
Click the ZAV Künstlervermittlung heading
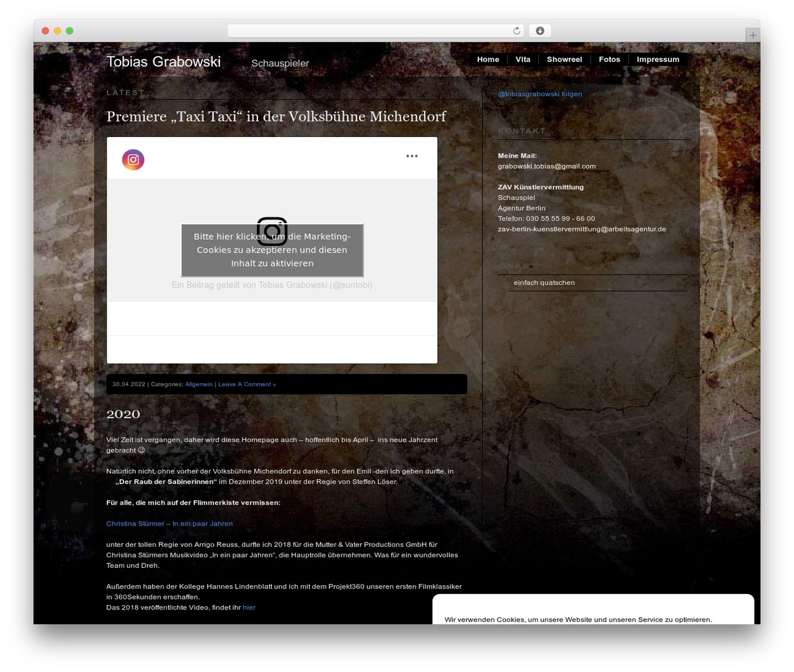(541, 187)
